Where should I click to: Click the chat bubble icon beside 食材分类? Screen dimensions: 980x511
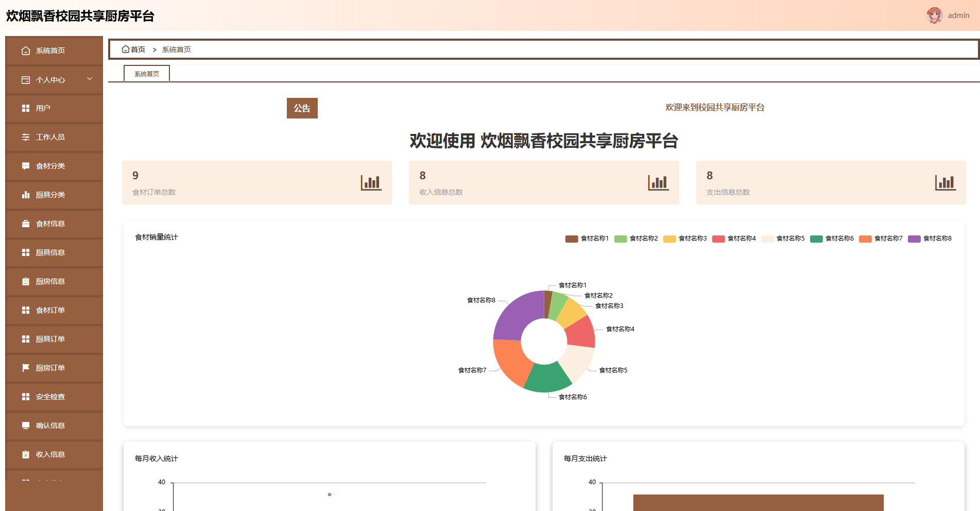pos(26,166)
